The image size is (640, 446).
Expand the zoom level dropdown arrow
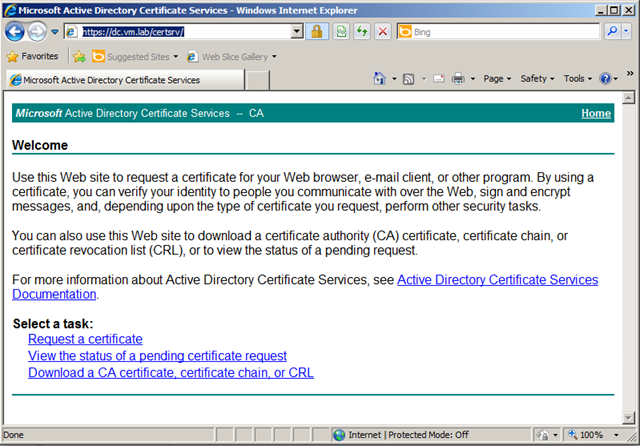(616, 435)
